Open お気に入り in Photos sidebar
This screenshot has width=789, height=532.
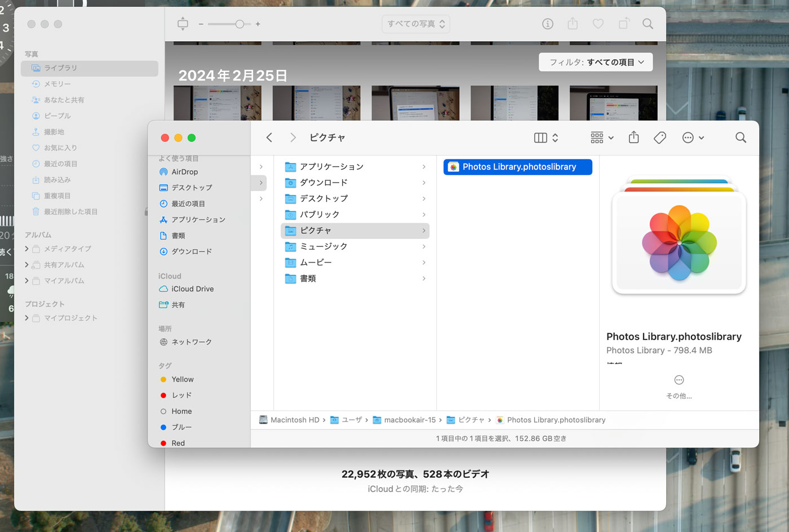coord(54,148)
